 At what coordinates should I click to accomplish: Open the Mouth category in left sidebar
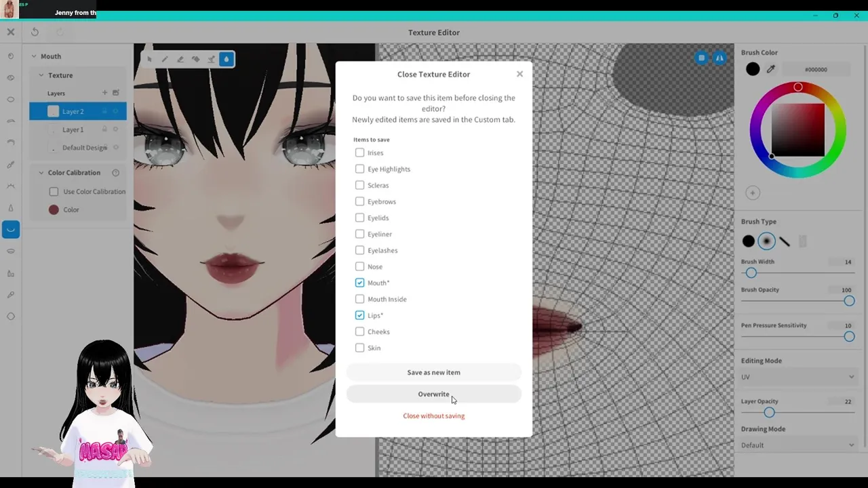11,230
